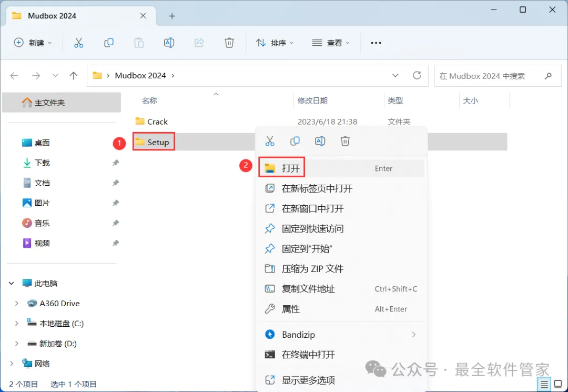Expand the 新加卷 (D:) tree node
568x392 pixels.
coord(16,344)
